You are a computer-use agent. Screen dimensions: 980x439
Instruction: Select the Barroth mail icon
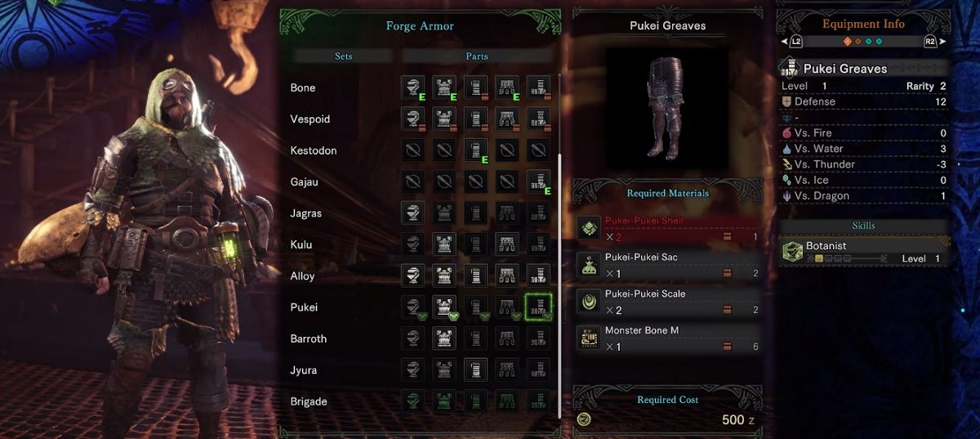pos(444,339)
